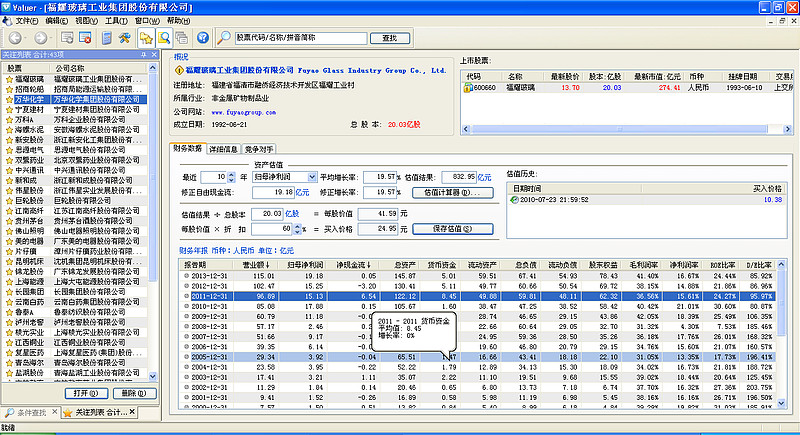This screenshot has width=800, height=435.
Task: Sort by the 净现金流 column header
Action: click(353, 265)
